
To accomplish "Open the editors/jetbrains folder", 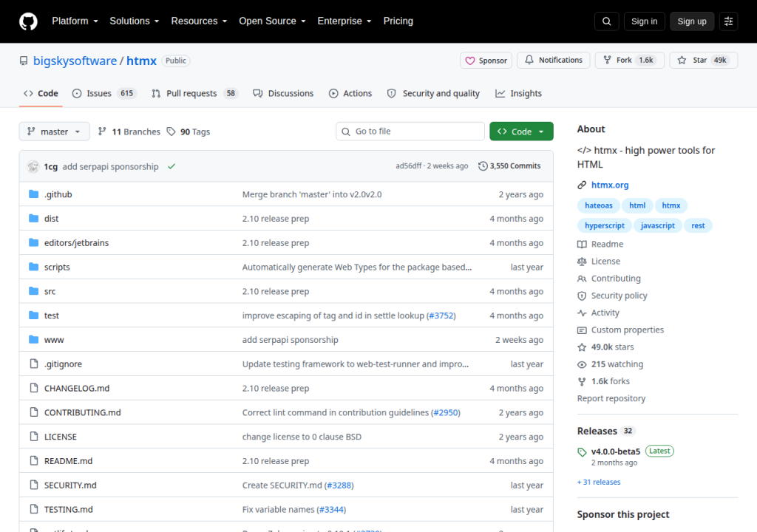I will [76, 243].
